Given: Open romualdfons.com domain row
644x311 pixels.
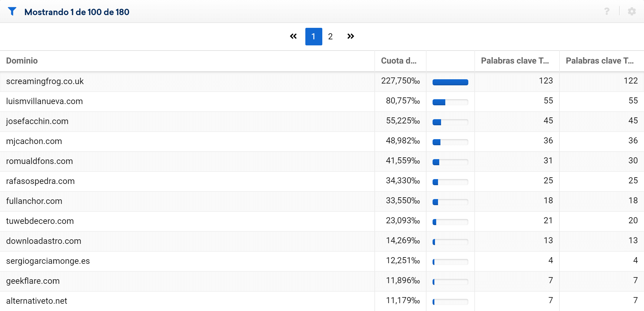Looking at the screenshot, I should pos(39,161).
